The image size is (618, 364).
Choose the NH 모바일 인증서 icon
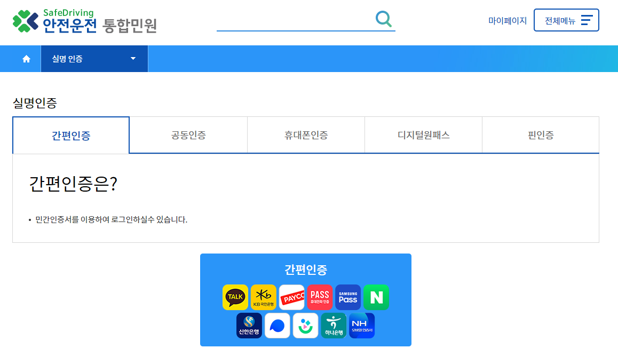pos(362,326)
